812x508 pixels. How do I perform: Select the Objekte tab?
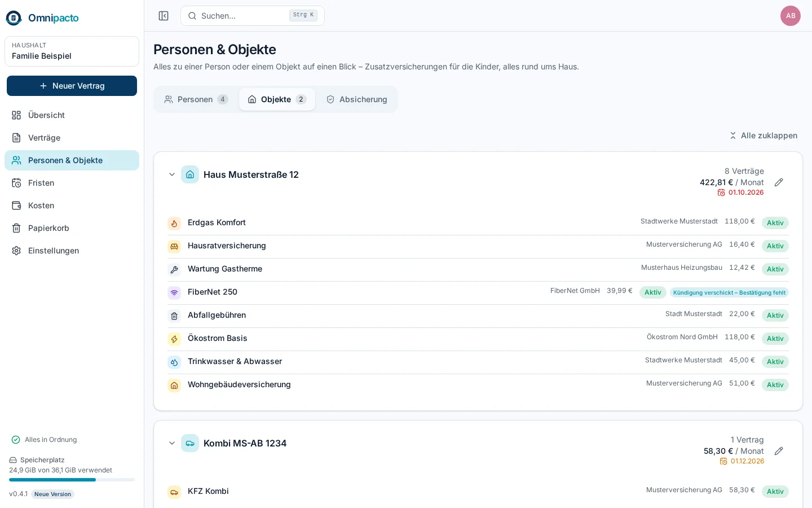coord(277,99)
